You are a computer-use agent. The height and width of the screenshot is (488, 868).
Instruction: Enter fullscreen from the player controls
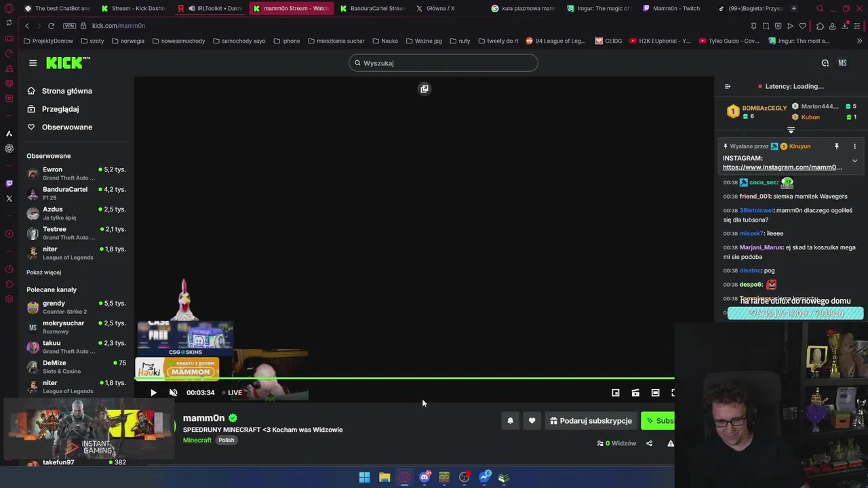673,392
